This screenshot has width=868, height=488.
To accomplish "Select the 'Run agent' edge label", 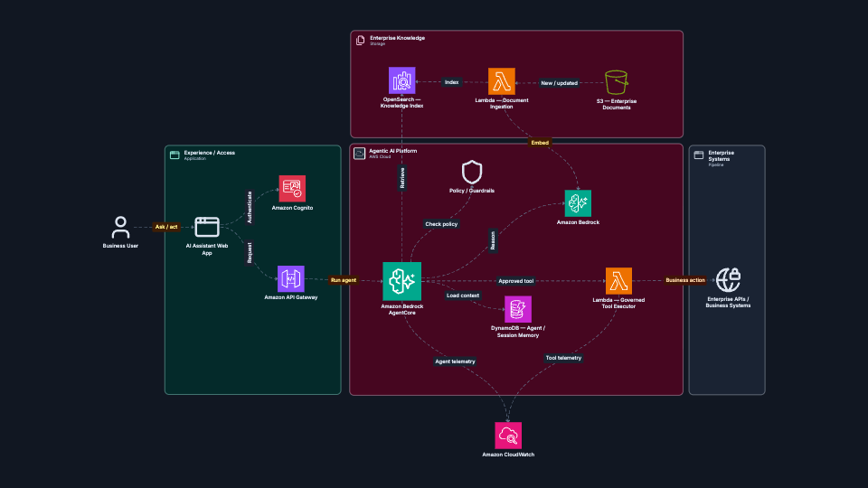I will (344, 280).
